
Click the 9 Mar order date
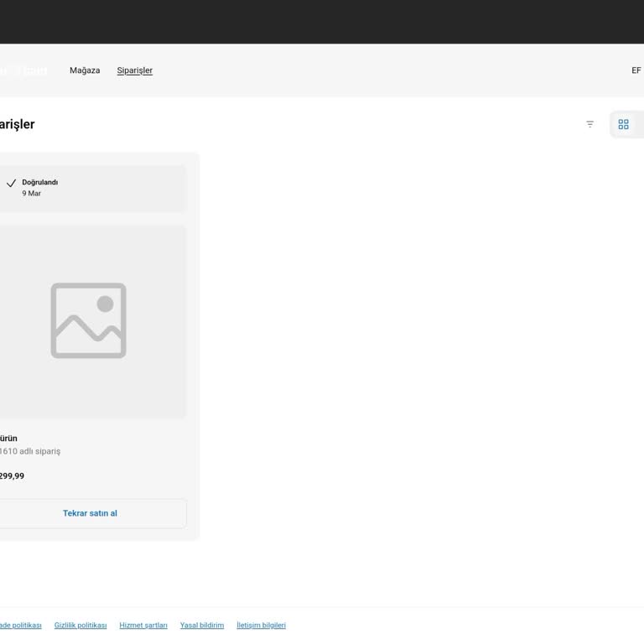(x=32, y=194)
